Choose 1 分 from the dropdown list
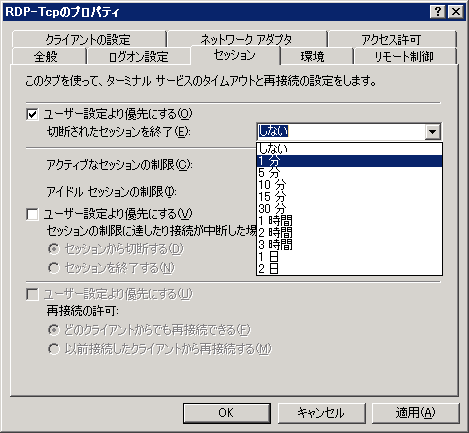Screen dimensions: 469x433 [349, 161]
